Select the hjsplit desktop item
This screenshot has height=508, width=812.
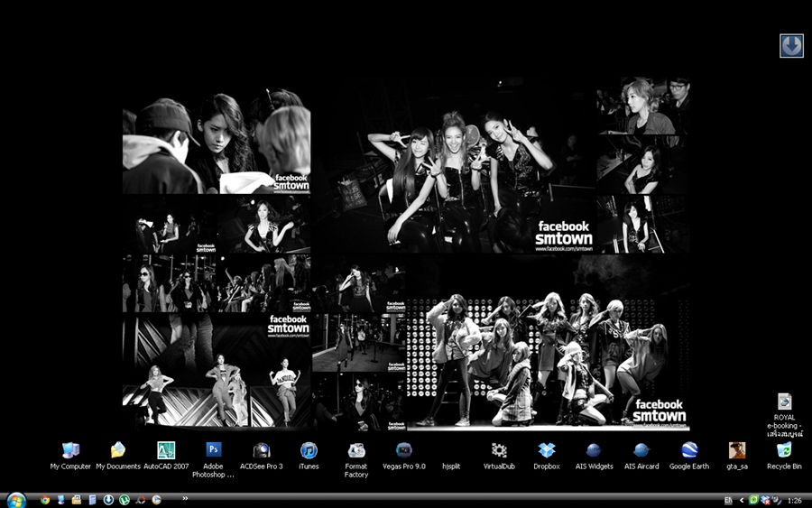(x=451, y=466)
